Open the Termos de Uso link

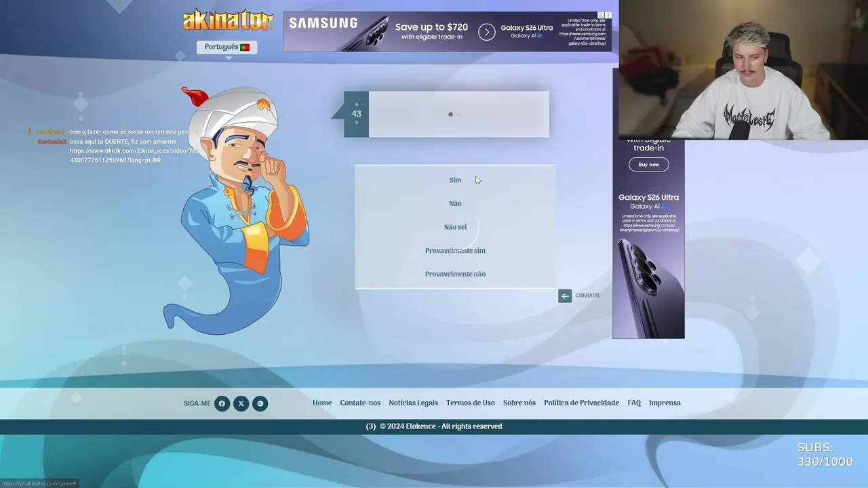470,403
